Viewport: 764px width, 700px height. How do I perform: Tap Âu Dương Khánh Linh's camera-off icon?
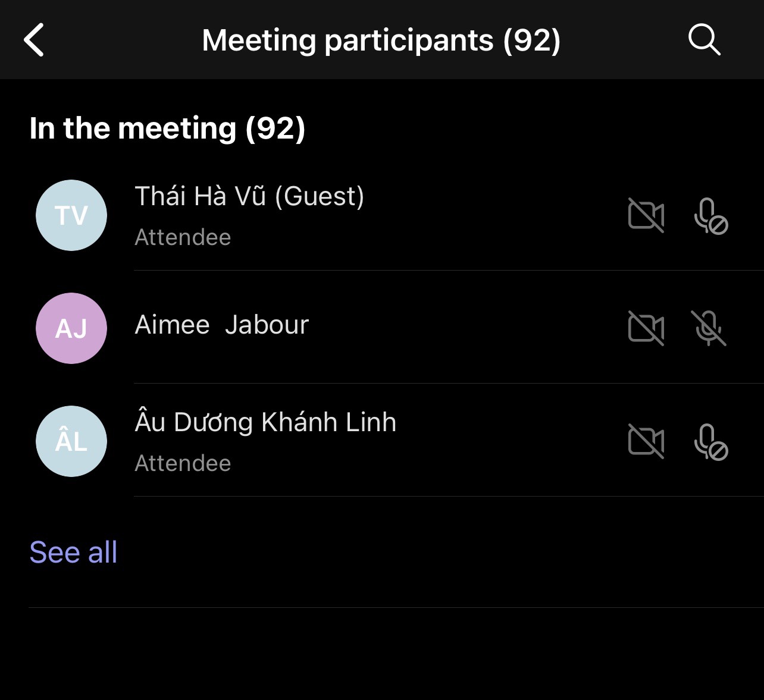tap(646, 441)
